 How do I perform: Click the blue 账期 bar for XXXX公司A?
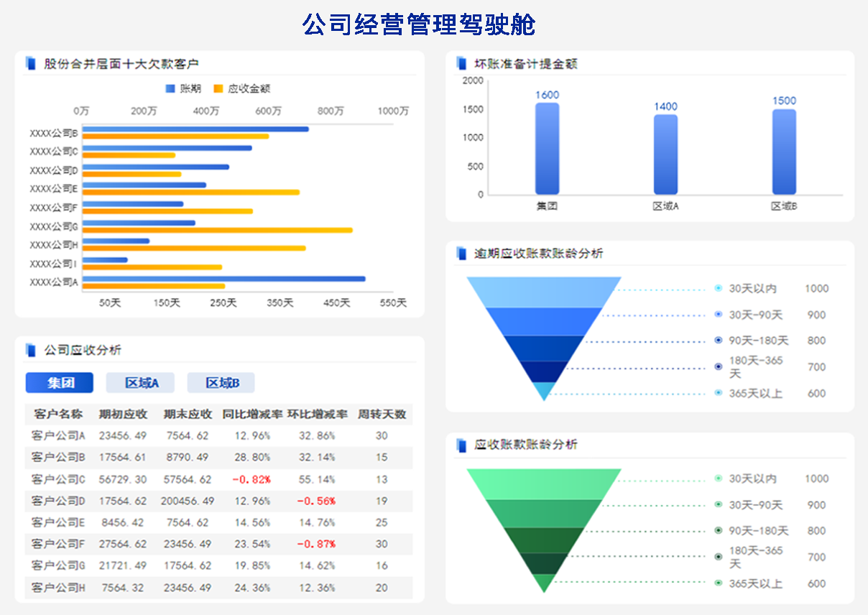223,279
